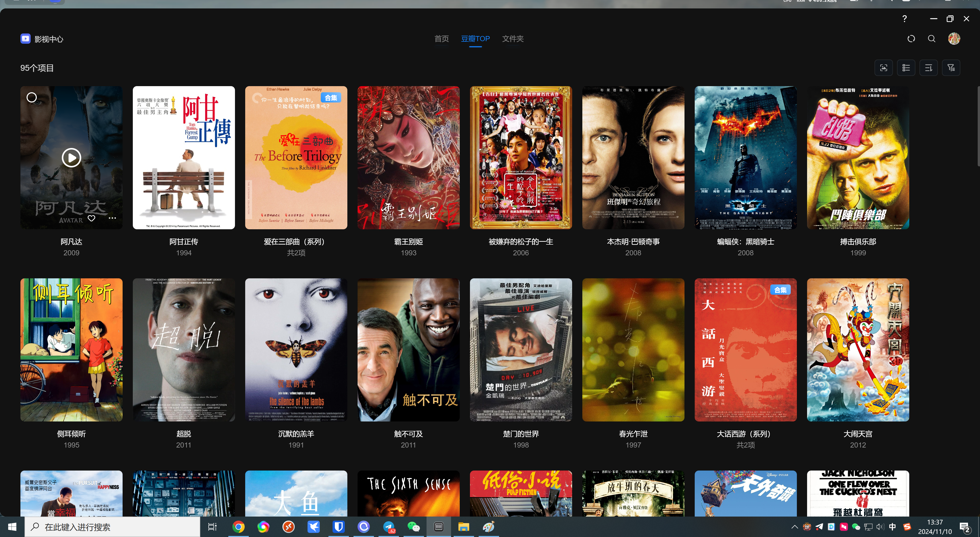Open the 大话西游 collection poster

point(746,350)
